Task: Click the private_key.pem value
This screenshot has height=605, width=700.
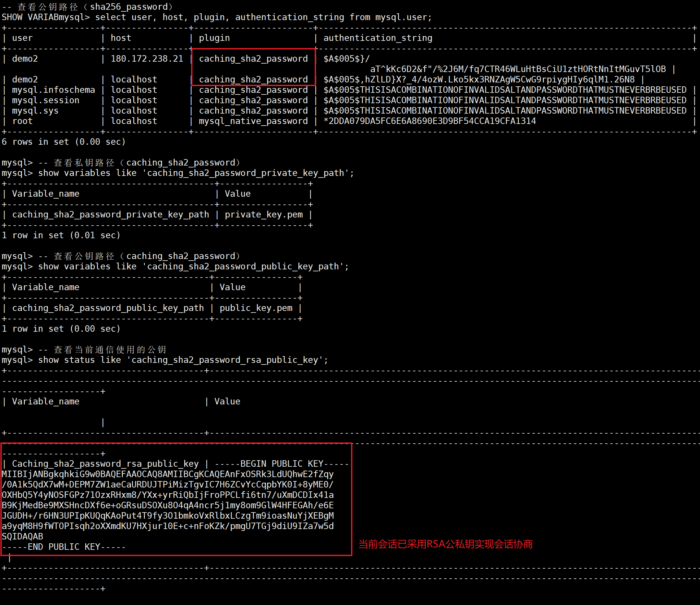Action: coord(263,215)
